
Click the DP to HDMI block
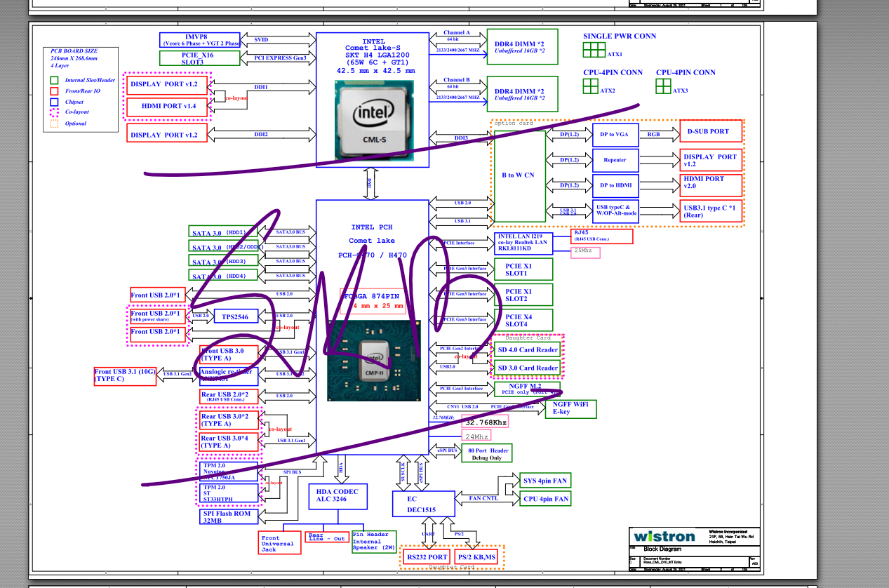[x=615, y=185]
